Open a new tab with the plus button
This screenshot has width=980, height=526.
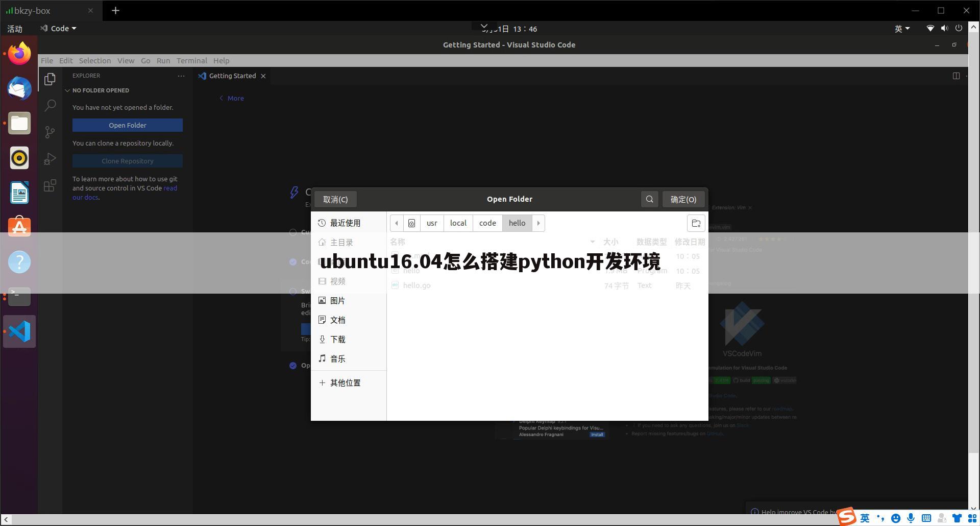[116, 10]
